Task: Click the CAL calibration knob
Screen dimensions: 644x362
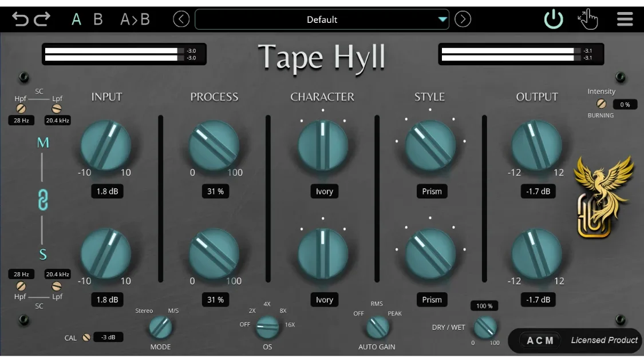Action: (86, 337)
